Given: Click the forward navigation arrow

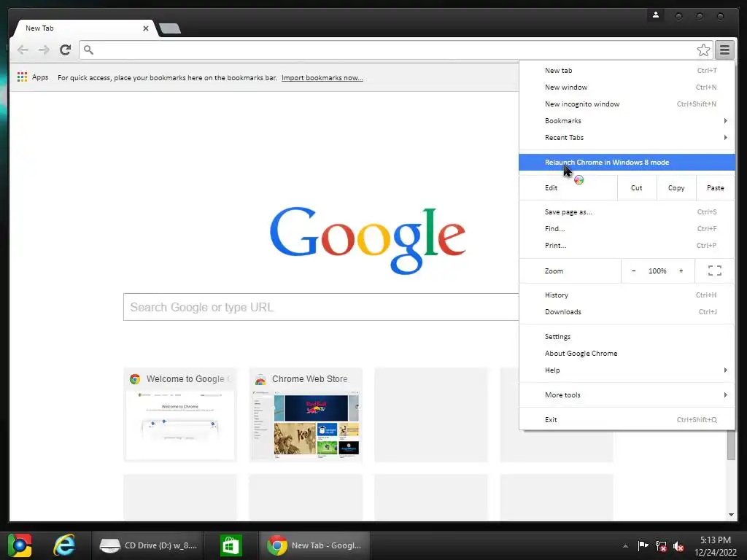Looking at the screenshot, I should coord(44,50).
